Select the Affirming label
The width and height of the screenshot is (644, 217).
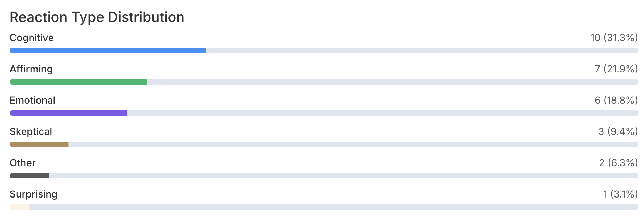coord(31,69)
